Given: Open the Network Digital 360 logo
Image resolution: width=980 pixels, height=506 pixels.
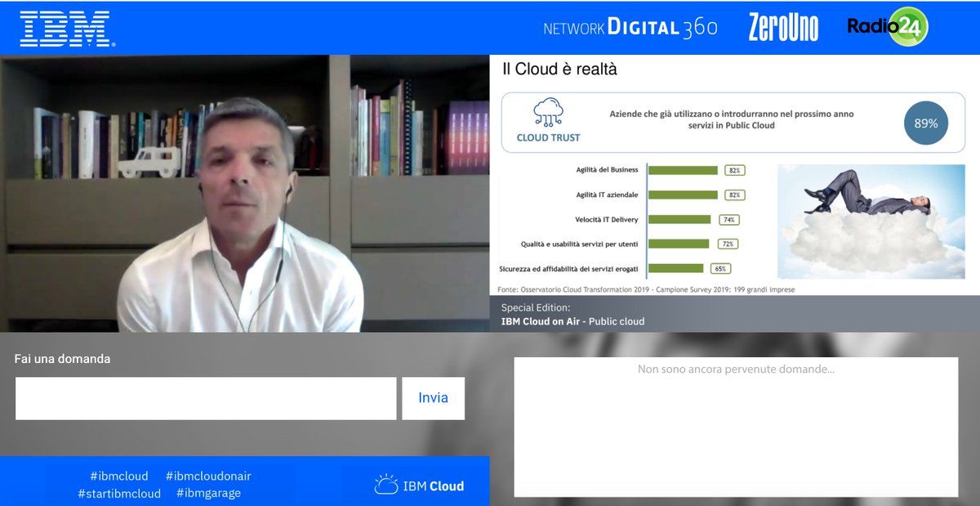Looking at the screenshot, I should [x=630, y=28].
